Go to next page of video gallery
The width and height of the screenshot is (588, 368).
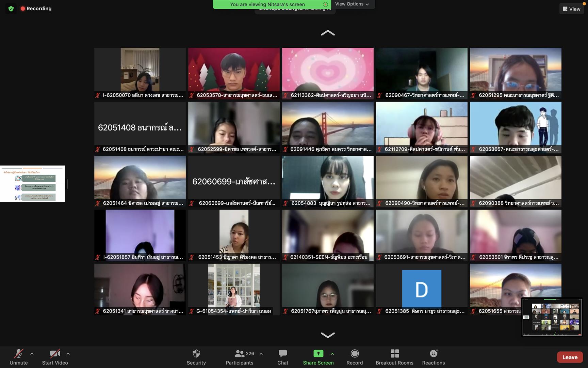click(x=328, y=335)
